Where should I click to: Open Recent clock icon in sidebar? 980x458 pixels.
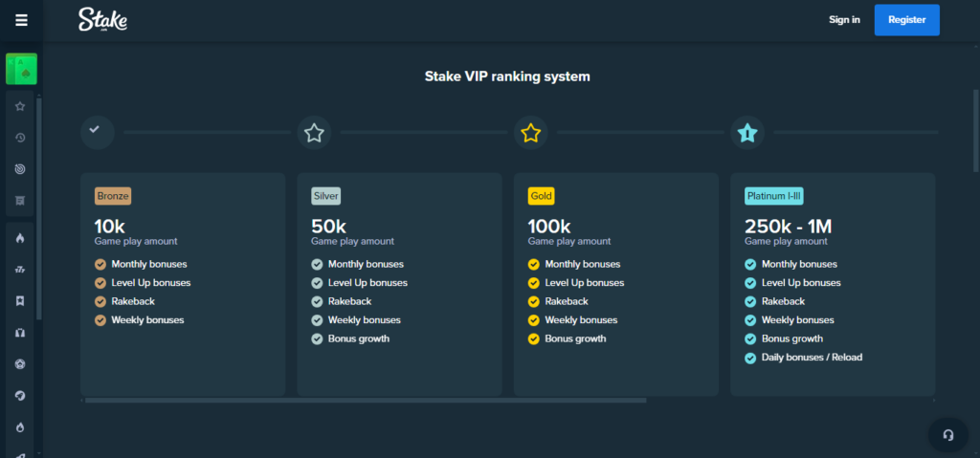click(x=20, y=138)
